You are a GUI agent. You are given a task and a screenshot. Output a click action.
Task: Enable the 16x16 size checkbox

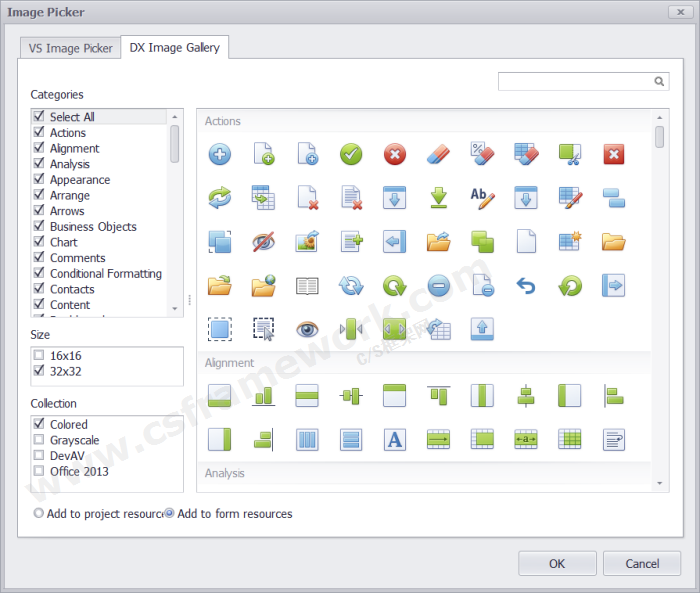coord(39,355)
